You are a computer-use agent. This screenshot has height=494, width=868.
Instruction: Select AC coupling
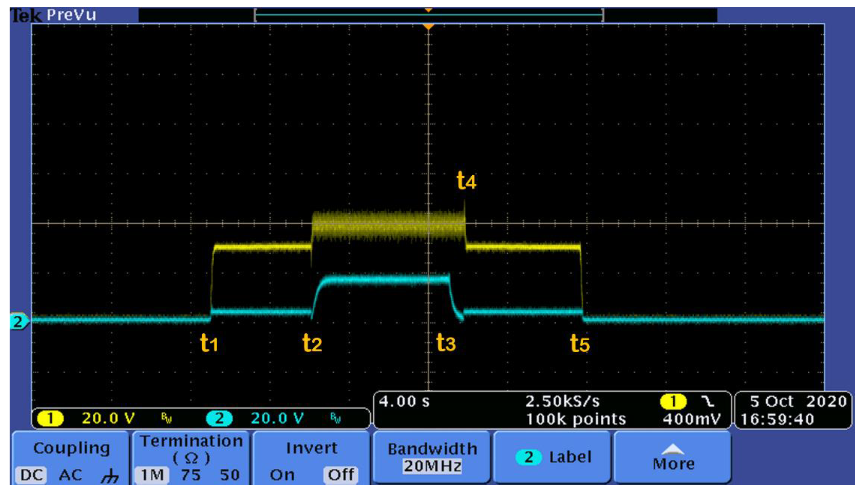coord(70,475)
